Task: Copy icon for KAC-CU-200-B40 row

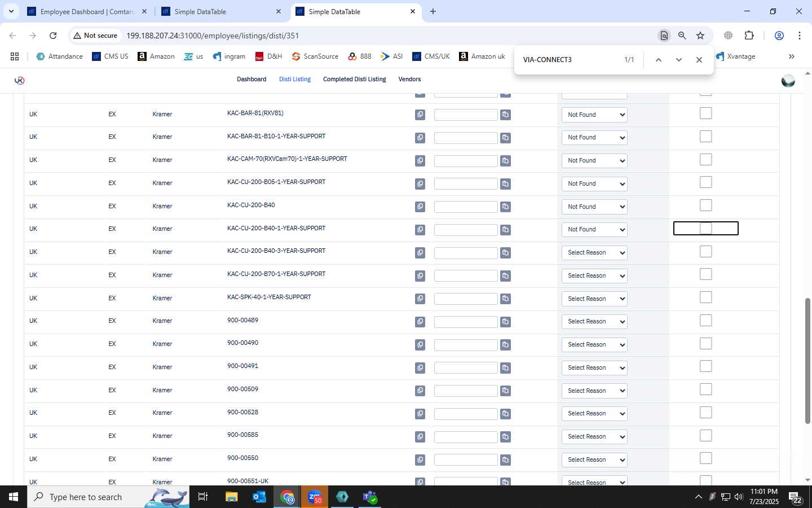Action: (420, 207)
